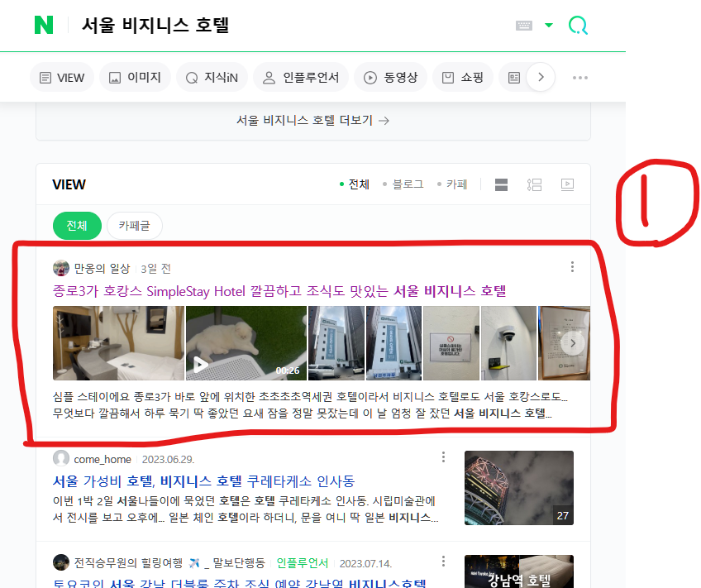This screenshot has width=701, height=588.
Task: Open the second hotel building exterior thumbnail
Action: point(393,343)
